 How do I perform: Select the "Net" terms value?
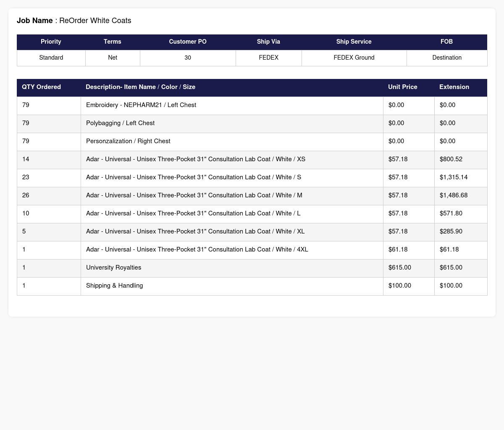[113, 58]
